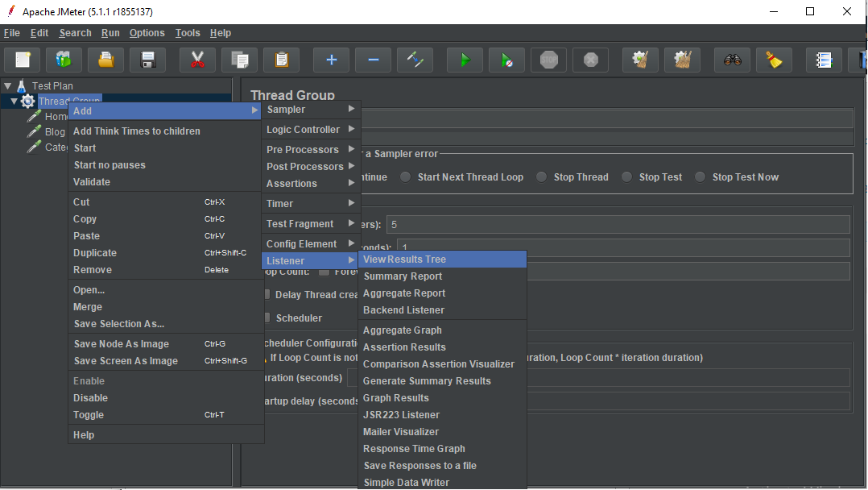Image resolution: width=868 pixels, height=490 pixels.
Task: Click the Number of Threads input field
Action: (618, 224)
